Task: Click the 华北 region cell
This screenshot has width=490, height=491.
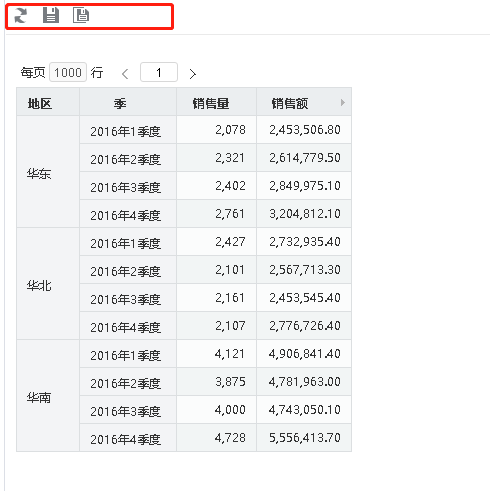Action: [48, 284]
